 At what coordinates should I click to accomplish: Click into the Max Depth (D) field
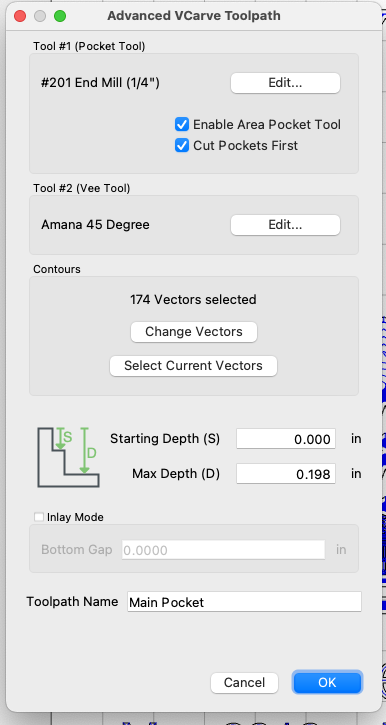pos(286,473)
